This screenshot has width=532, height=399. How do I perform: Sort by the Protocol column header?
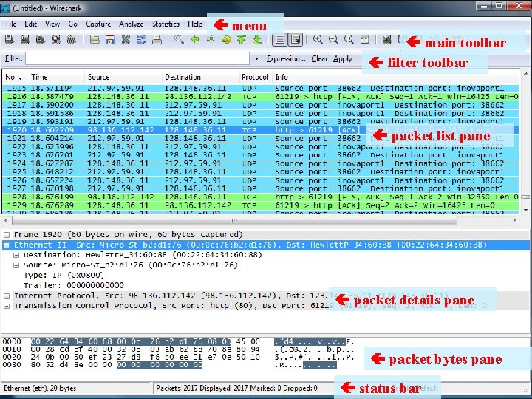(x=256, y=77)
